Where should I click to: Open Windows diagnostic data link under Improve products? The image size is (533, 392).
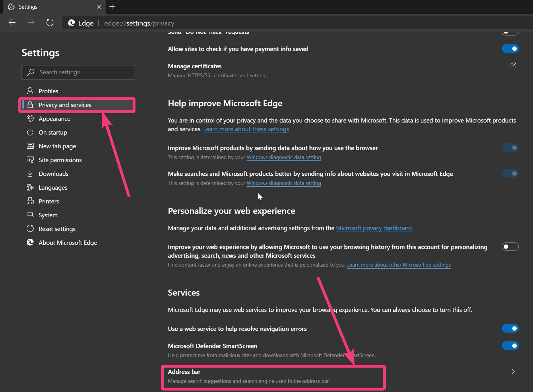pos(284,157)
